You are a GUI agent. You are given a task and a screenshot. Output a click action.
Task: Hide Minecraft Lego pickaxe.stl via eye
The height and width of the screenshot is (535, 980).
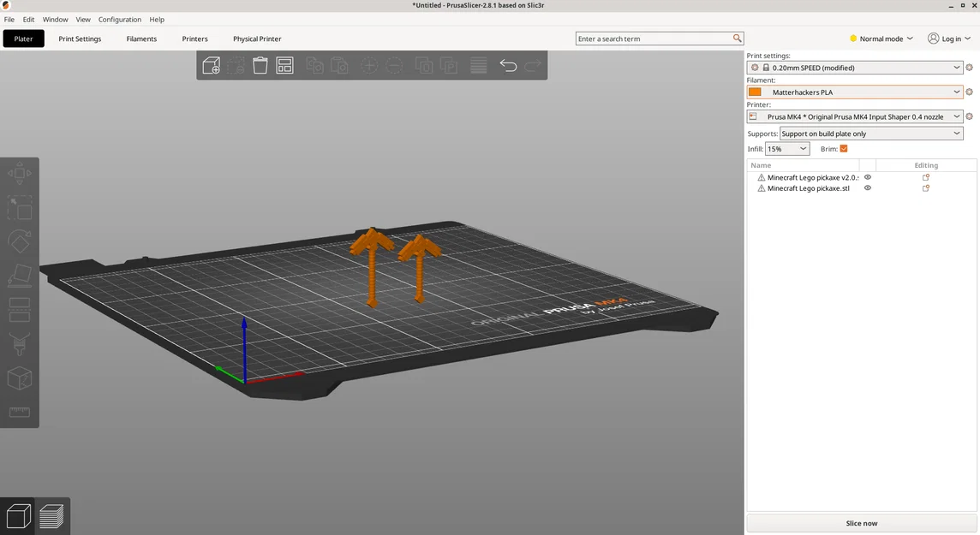pyautogui.click(x=868, y=188)
